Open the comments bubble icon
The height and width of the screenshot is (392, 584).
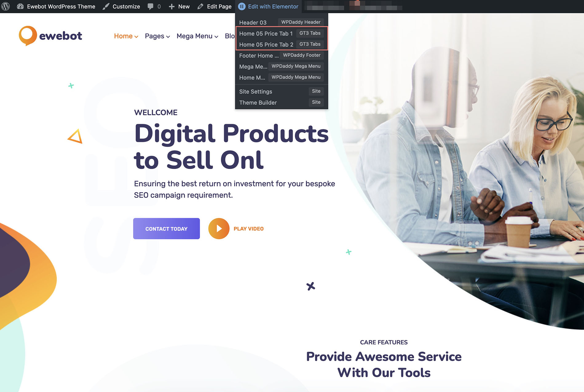150,6
